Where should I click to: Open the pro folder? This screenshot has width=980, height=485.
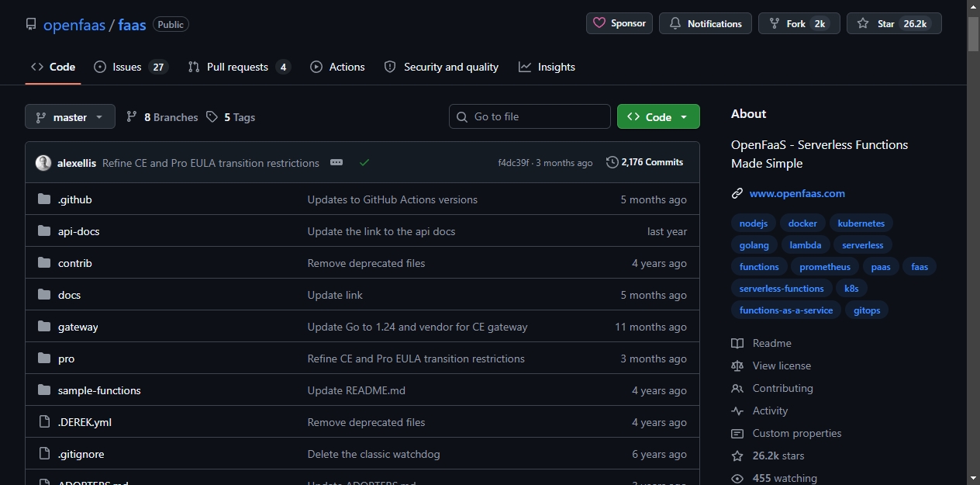(x=66, y=359)
